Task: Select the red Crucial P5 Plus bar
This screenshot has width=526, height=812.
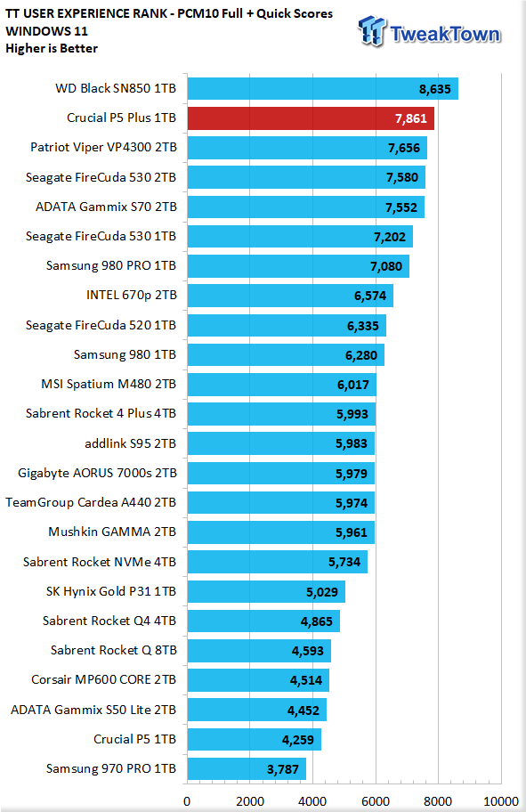Action: [311, 118]
